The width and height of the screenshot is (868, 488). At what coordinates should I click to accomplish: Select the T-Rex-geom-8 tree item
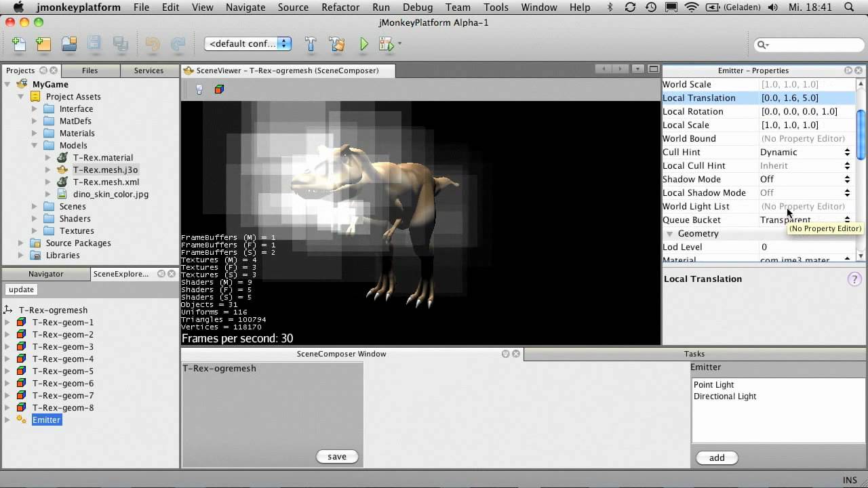[63, 408]
